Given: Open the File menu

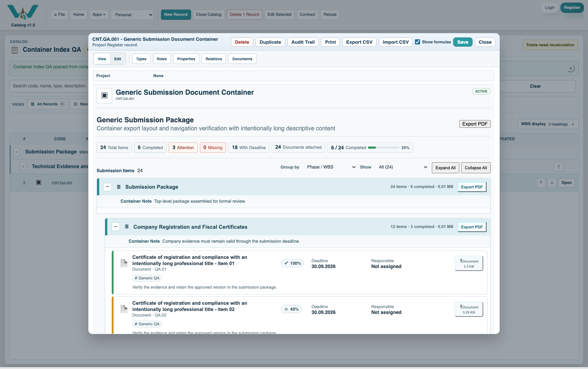Looking at the screenshot, I should tap(59, 15).
